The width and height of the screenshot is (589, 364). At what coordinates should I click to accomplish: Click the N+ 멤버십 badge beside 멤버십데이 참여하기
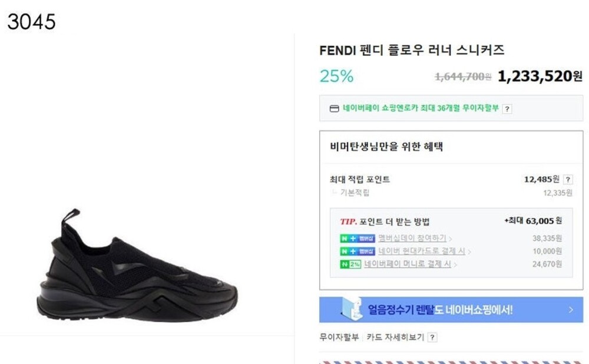click(x=358, y=239)
